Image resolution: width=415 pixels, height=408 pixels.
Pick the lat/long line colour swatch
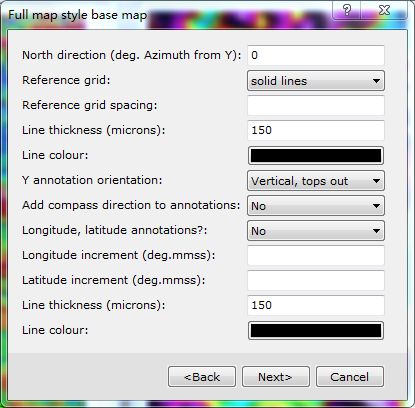(x=316, y=331)
